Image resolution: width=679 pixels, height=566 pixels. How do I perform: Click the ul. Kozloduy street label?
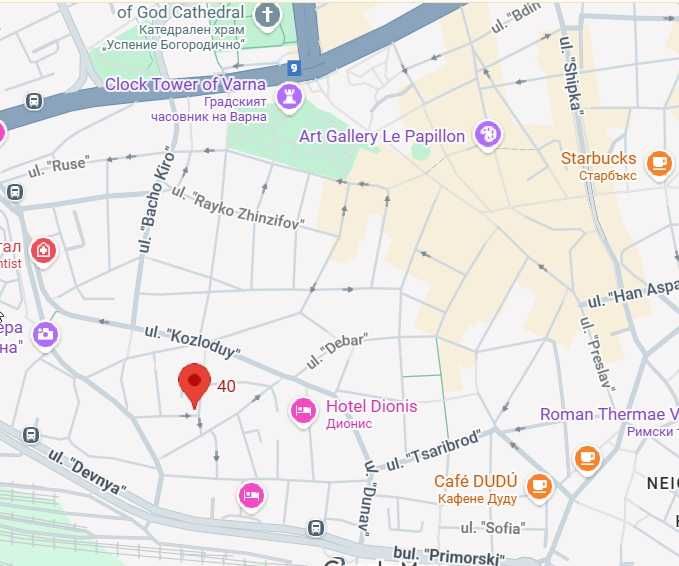tap(192, 342)
